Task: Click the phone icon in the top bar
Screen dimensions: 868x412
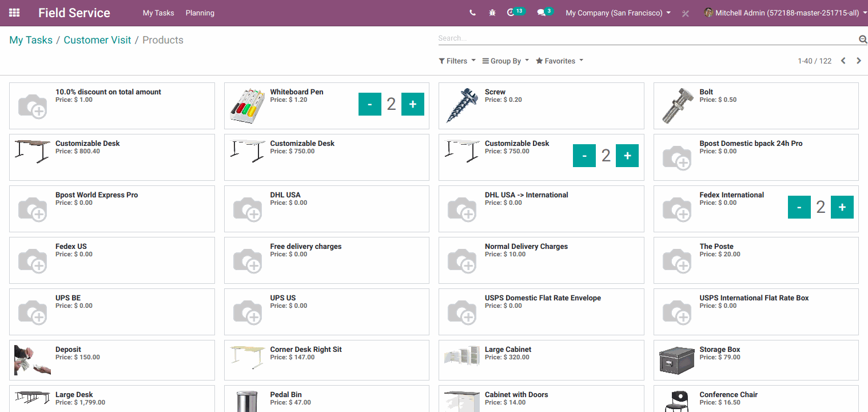Action: click(472, 13)
